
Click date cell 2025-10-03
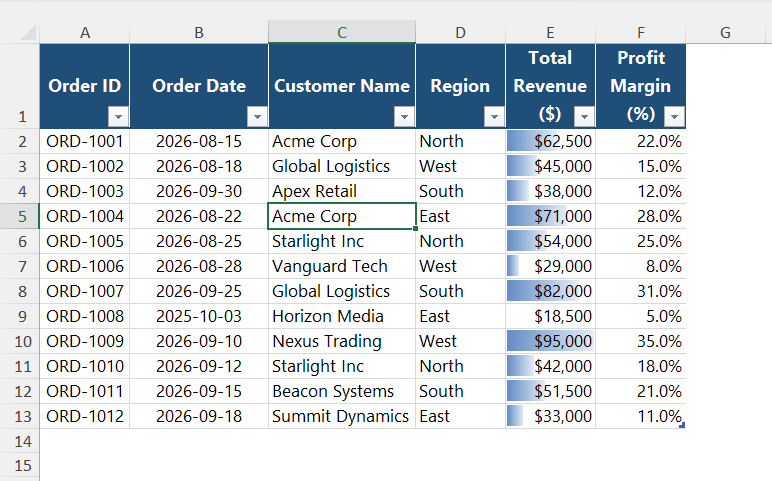tap(199, 316)
